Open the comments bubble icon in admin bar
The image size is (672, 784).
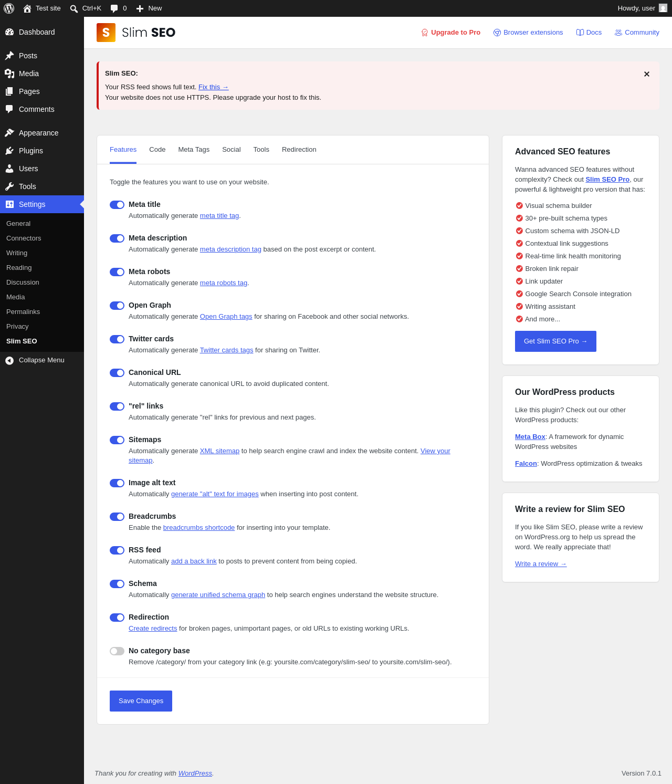point(114,8)
